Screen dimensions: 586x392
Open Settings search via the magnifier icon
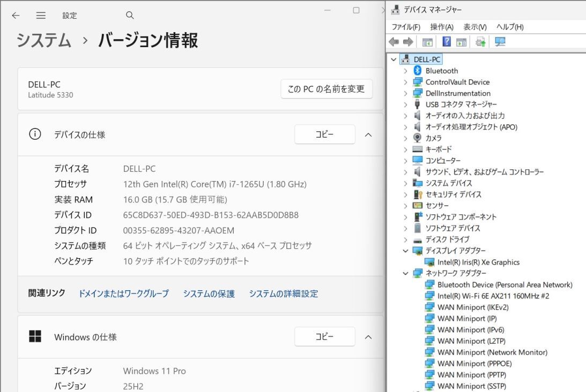click(130, 16)
